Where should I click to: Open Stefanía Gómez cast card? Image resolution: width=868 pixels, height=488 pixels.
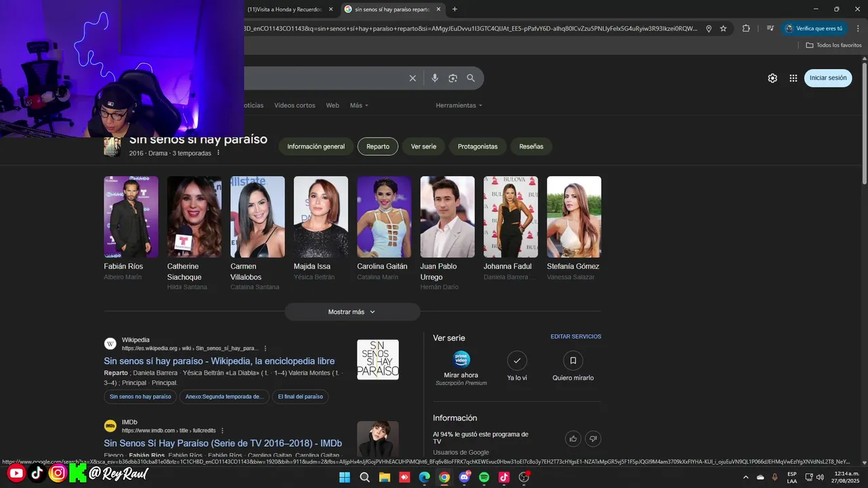[x=574, y=228]
